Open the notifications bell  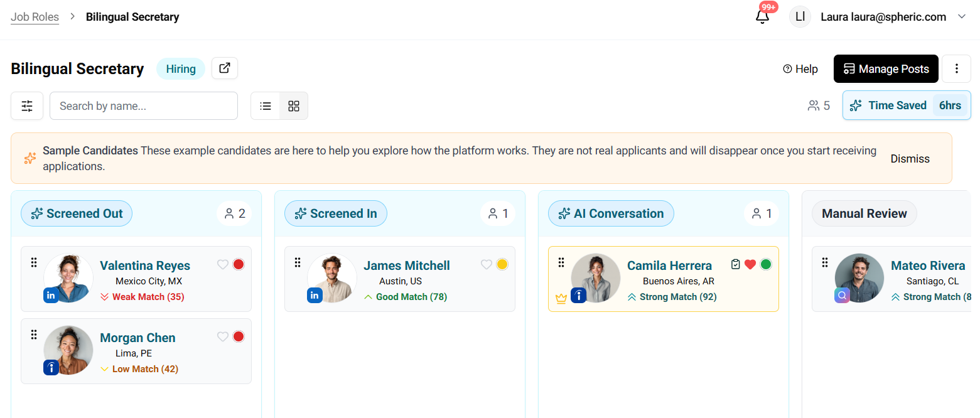tap(762, 17)
